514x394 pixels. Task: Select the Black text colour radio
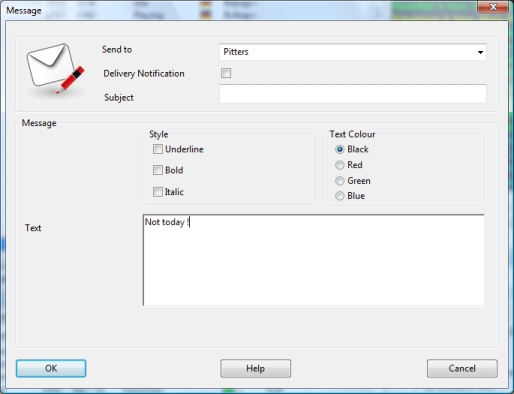coord(340,149)
